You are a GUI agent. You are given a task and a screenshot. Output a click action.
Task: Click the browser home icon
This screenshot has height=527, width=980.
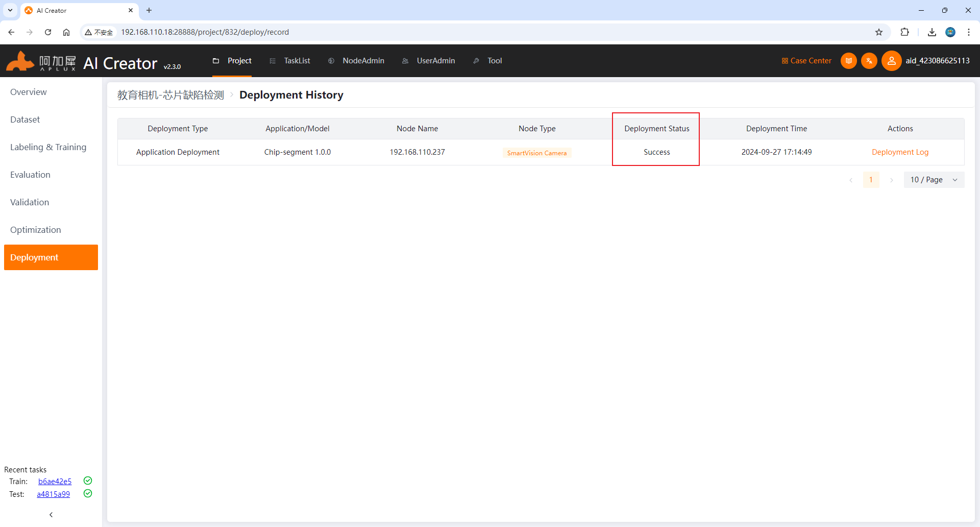66,32
